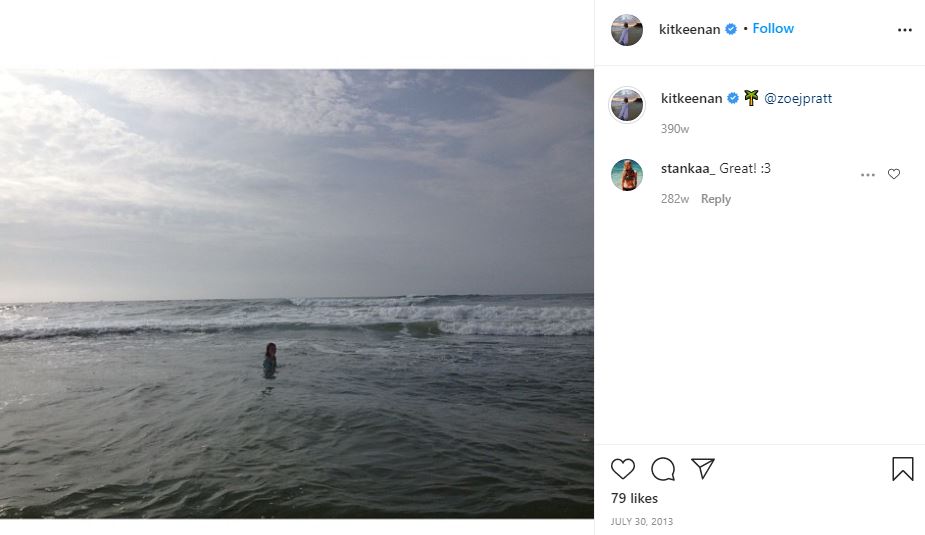This screenshot has width=925, height=535.
Task: Click the ocean beach photo
Action: pos(297,294)
